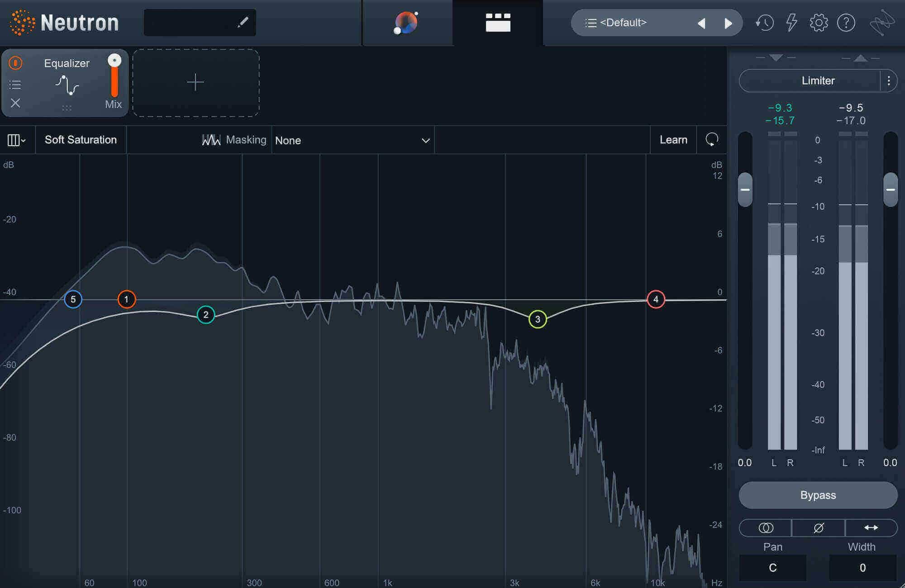Click the iZotope logo icon
This screenshot has width=905, height=588.
tap(882, 23)
